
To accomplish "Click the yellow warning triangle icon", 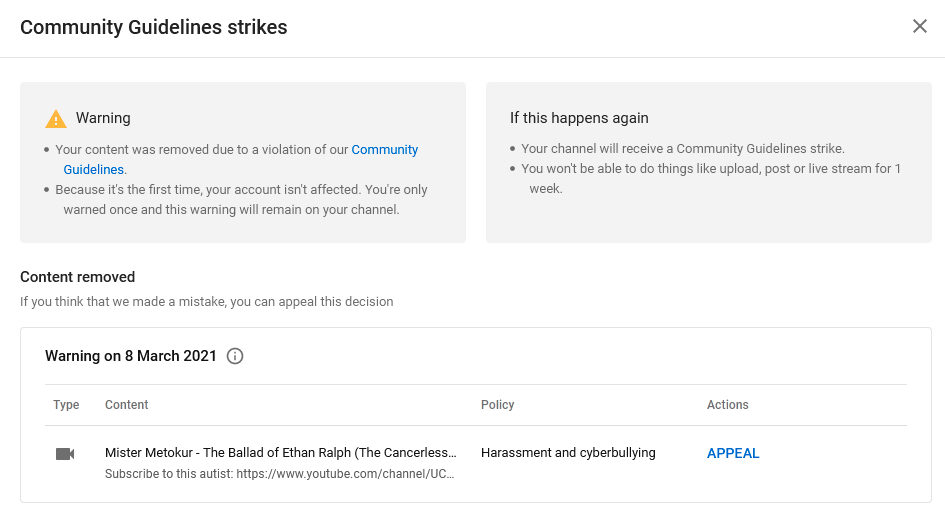I will coord(56,119).
